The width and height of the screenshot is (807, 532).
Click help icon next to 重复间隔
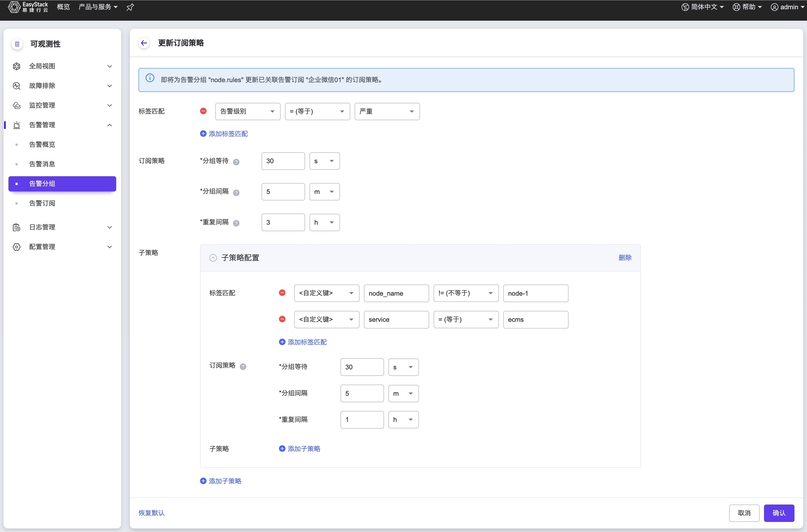coord(236,223)
